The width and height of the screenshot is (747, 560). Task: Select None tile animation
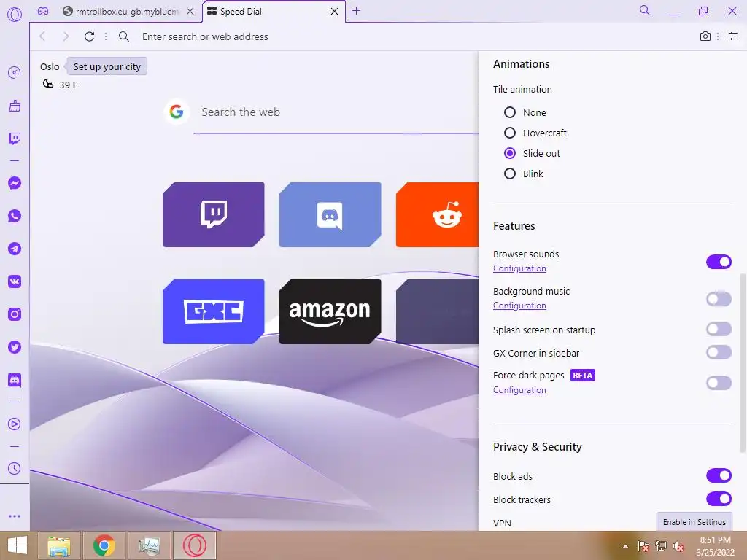[510, 112]
